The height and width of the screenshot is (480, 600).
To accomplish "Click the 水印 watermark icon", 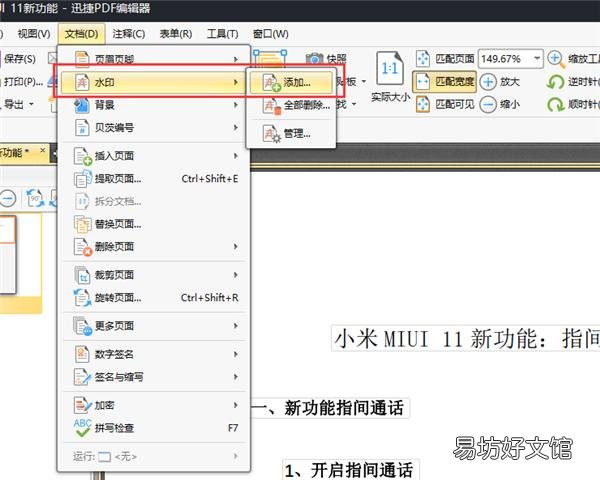I will (82, 82).
